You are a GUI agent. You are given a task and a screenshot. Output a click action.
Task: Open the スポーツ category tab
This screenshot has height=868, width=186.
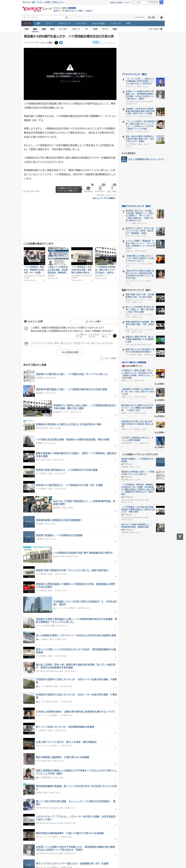pyautogui.click(x=76, y=29)
